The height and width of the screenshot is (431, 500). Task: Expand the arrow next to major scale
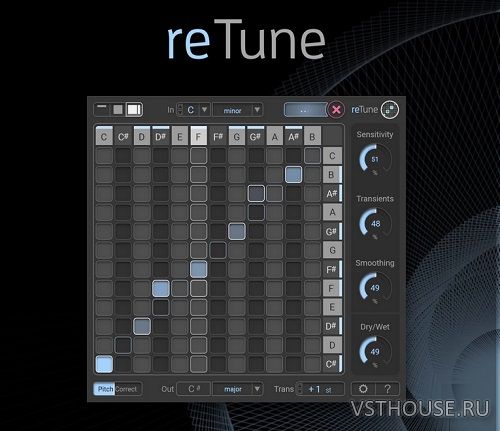[x=257, y=389]
